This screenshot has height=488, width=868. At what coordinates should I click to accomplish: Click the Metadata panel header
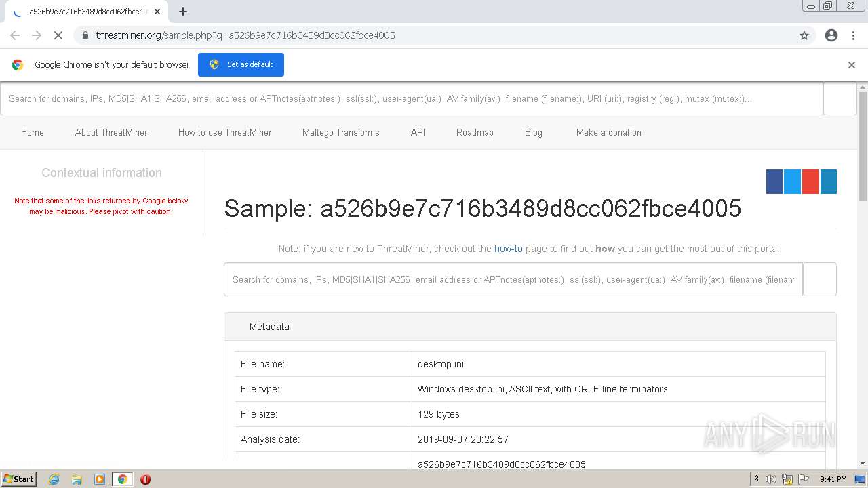point(530,327)
